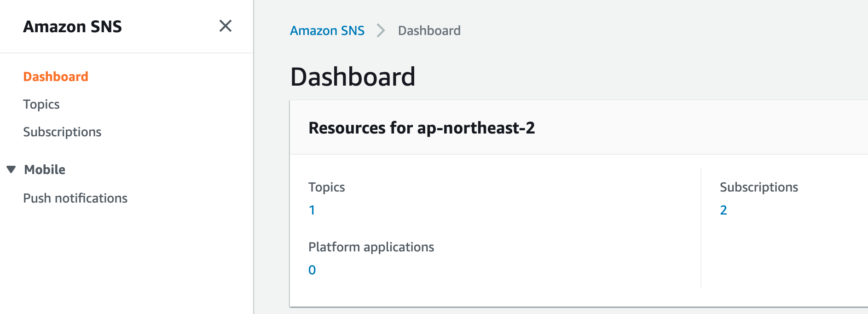
Task: Open the Subscriptions count link 2
Action: [x=723, y=210]
